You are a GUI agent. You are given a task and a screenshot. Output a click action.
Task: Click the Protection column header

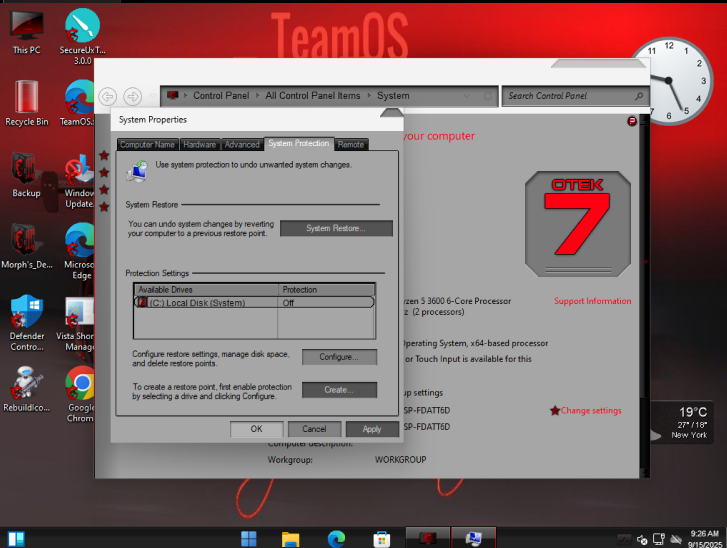pyautogui.click(x=326, y=290)
